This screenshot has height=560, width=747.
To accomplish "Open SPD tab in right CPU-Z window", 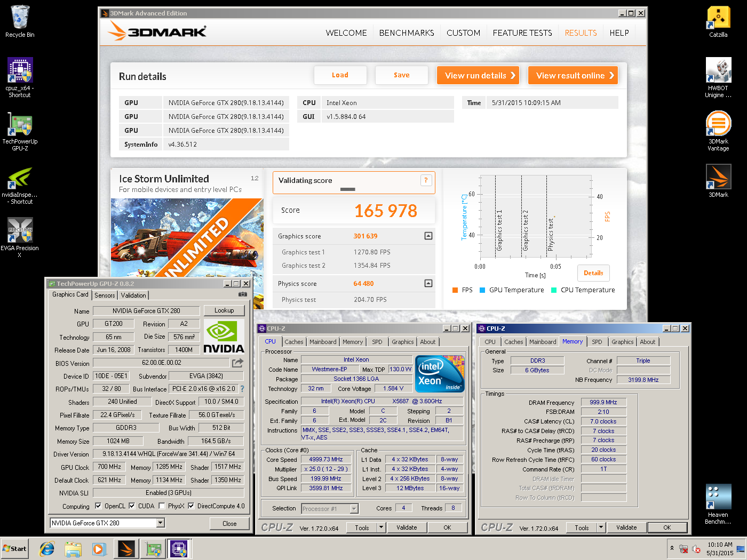I will [597, 342].
